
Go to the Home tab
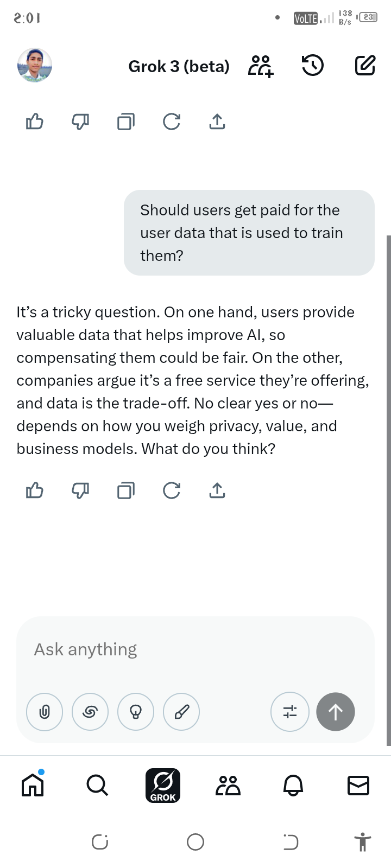click(33, 784)
